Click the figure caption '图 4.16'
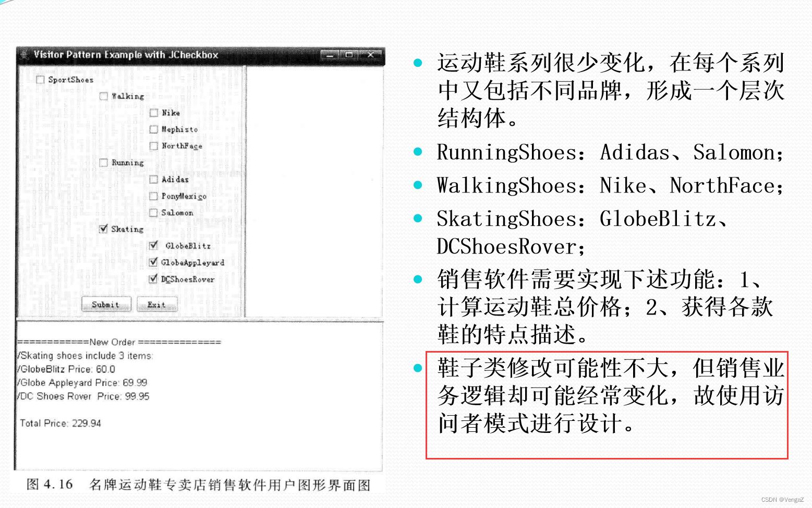The width and height of the screenshot is (812, 508). click(50, 485)
